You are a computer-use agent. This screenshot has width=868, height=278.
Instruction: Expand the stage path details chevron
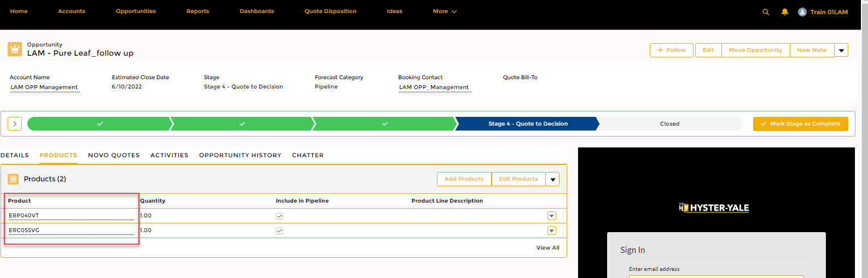pyautogui.click(x=15, y=124)
